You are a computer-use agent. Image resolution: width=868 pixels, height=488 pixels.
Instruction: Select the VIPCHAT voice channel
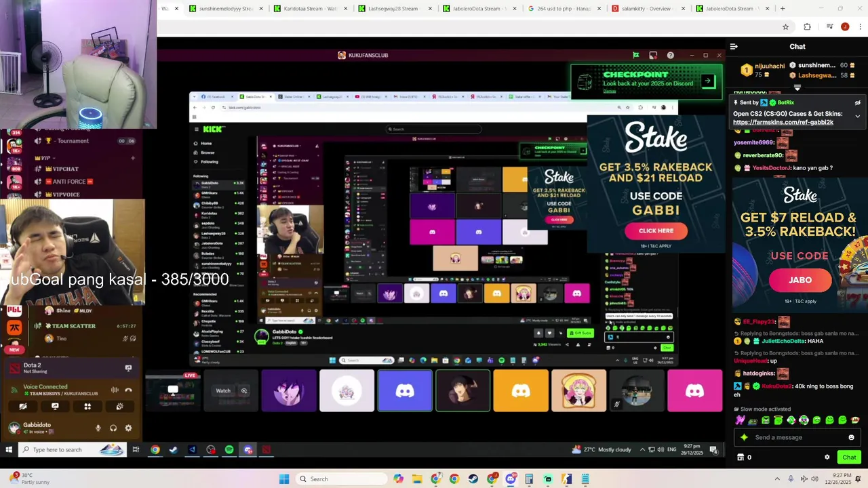66,169
